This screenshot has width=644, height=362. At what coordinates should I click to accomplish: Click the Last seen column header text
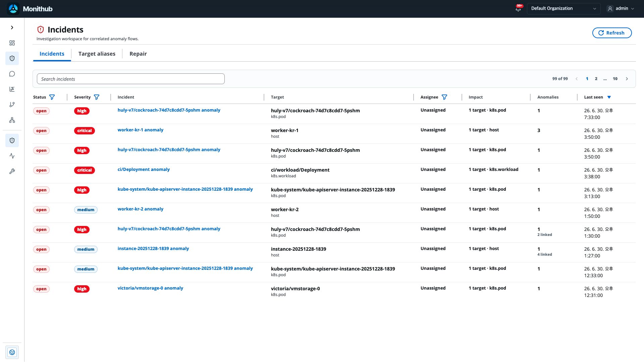593,97
